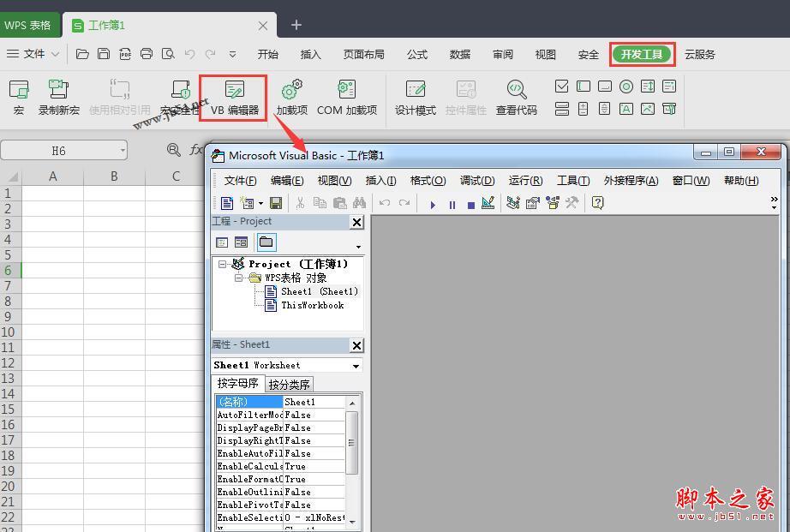This screenshot has height=532, width=790.
Task: Start recording with 录制新宏
Action: point(59,97)
